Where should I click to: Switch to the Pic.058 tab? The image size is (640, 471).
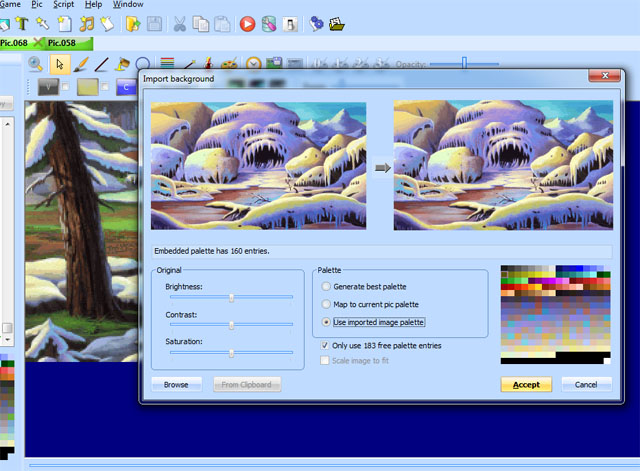pyautogui.click(x=62, y=43)
